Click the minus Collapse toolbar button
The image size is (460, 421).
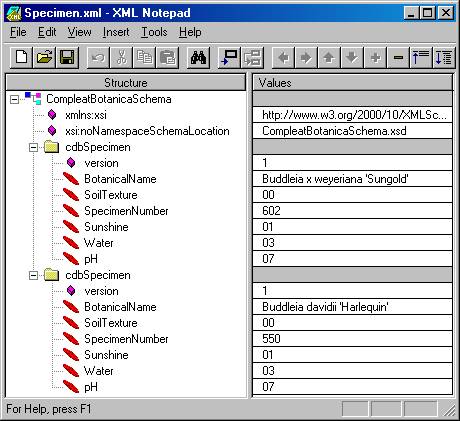398,58
